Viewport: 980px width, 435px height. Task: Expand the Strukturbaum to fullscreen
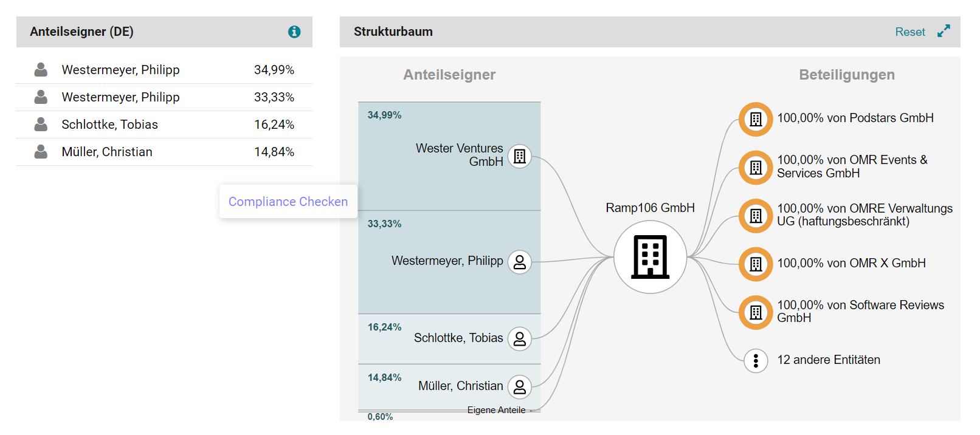[x=943, y=32]
